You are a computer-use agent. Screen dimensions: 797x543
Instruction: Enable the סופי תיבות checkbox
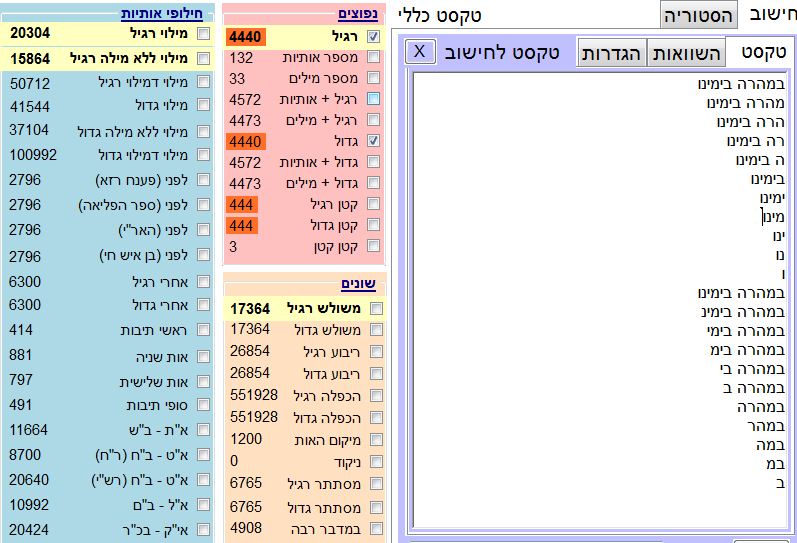pos(204,405)
